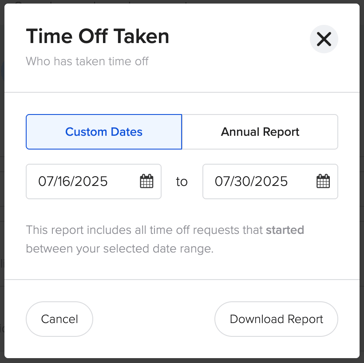
Task: Open the end date calendar picker
Action: coord(323,181)
